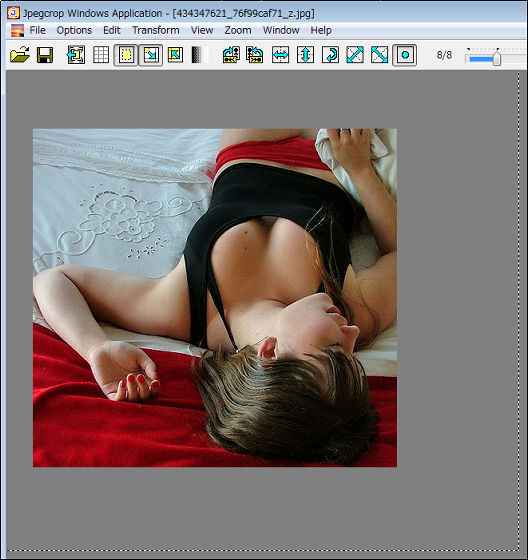Toggle the cyan circle dot button
Viewport: 528px width, 560px height.
(x=405, y=55)
